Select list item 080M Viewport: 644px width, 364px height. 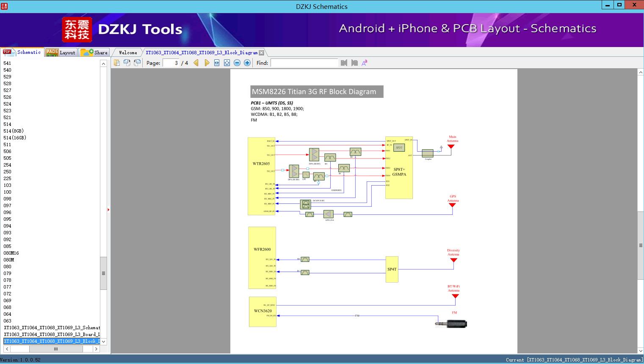[8, 260]
